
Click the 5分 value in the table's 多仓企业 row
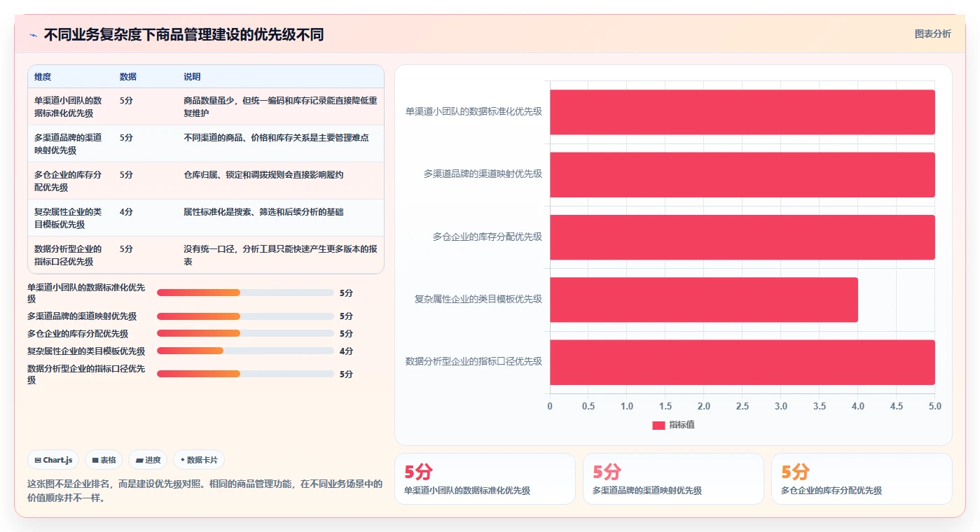coord(126,175)
